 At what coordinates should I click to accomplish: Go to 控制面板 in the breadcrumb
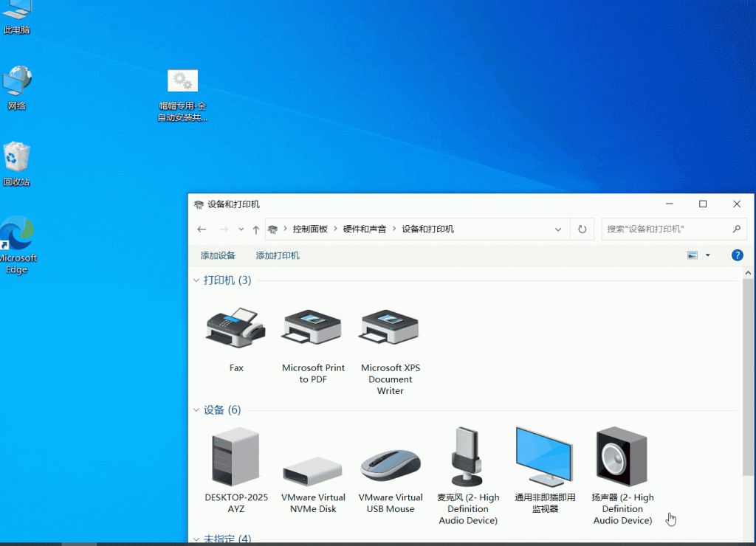click(x=310, y=229)
